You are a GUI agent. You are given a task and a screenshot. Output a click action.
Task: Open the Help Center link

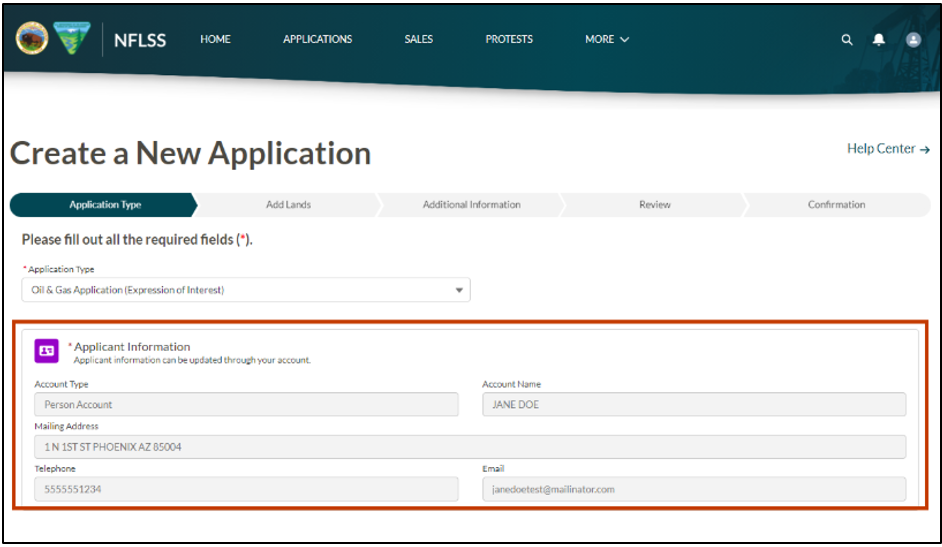[889, 148]
